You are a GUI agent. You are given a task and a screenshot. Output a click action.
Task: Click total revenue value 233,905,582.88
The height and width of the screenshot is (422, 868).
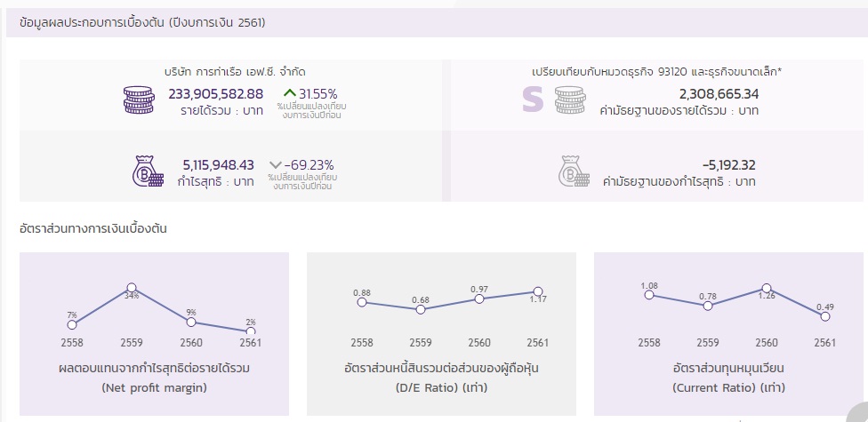(x=216, y=94)
